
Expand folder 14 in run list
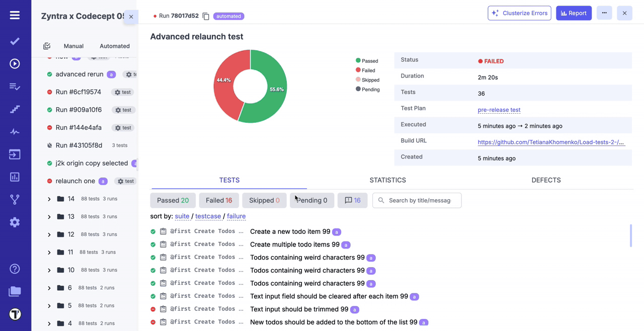[x=49, y=199]
